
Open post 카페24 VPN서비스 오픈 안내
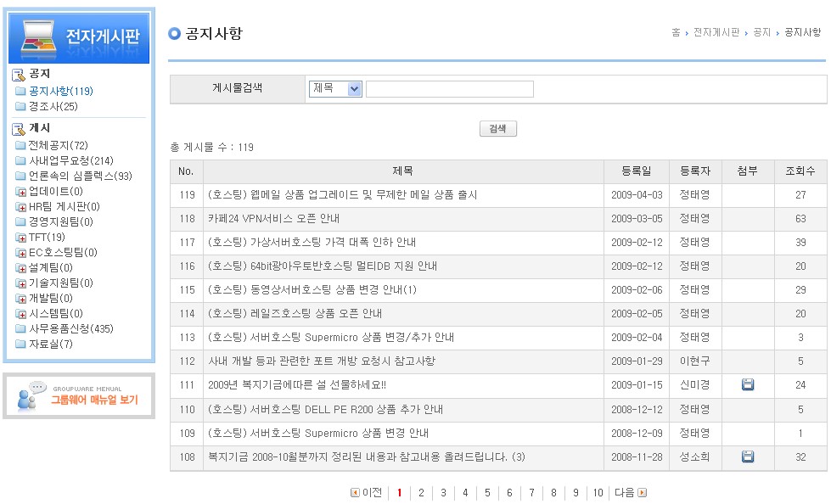click(273, 219)
